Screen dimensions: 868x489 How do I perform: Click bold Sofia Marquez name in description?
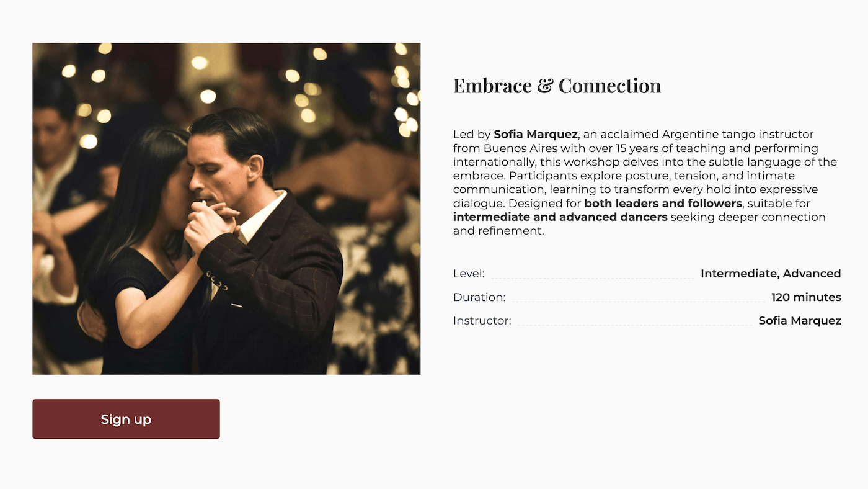tap(536, 134)
